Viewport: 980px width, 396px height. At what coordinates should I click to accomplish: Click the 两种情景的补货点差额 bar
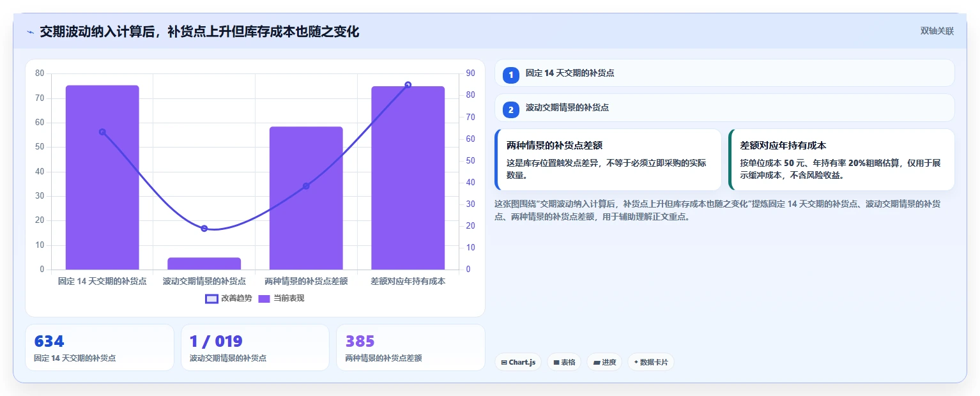[x=306, y=198]
